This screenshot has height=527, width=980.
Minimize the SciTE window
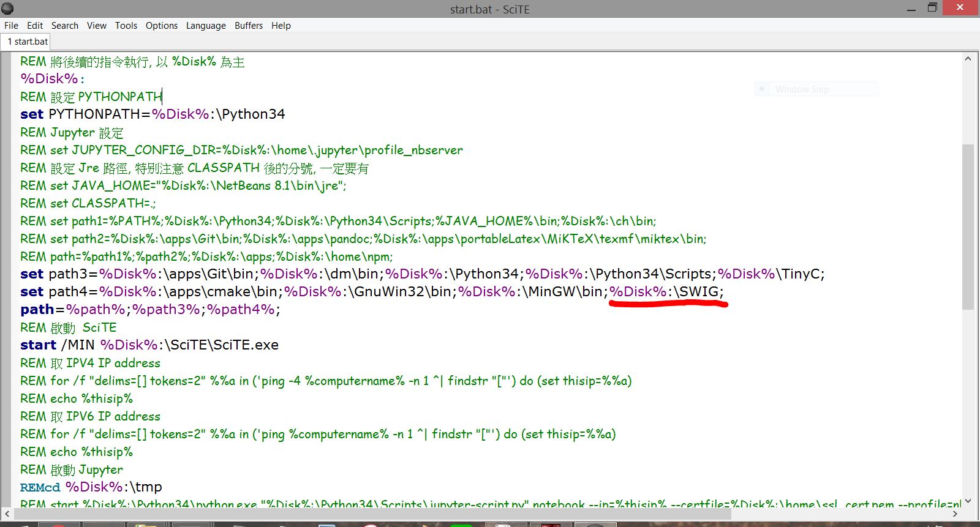[x=911, y=9]
